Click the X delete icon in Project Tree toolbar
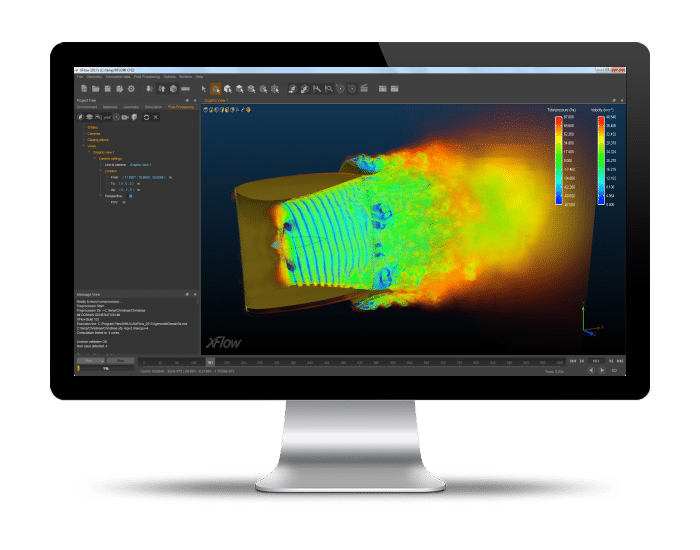700x550 pixels. [x=155, y=117]
